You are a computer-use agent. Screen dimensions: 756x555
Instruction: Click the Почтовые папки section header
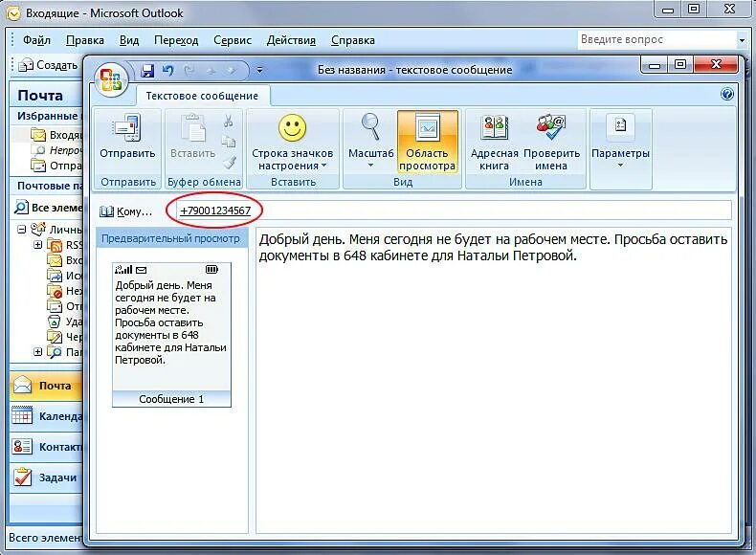pos(46,186)
